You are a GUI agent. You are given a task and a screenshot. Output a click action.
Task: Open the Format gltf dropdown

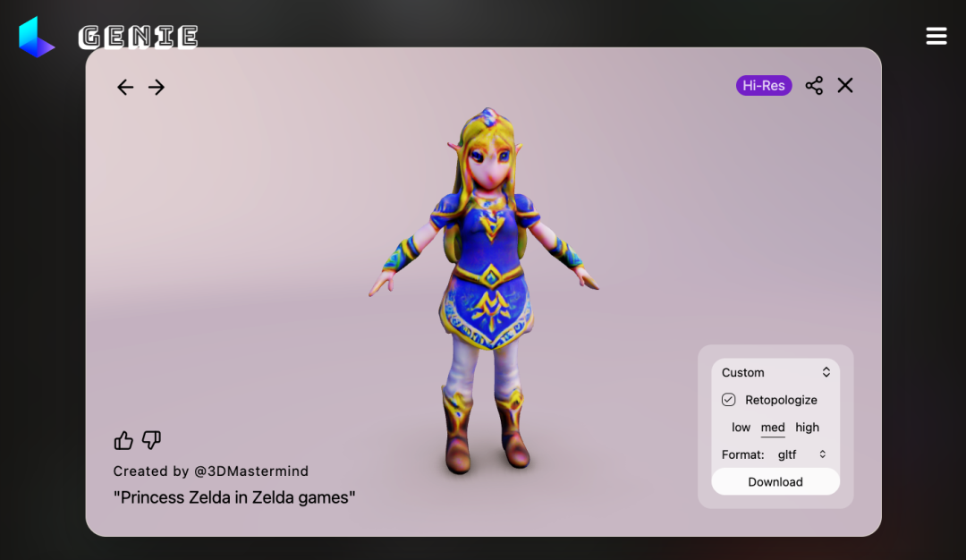coord(801,454)
